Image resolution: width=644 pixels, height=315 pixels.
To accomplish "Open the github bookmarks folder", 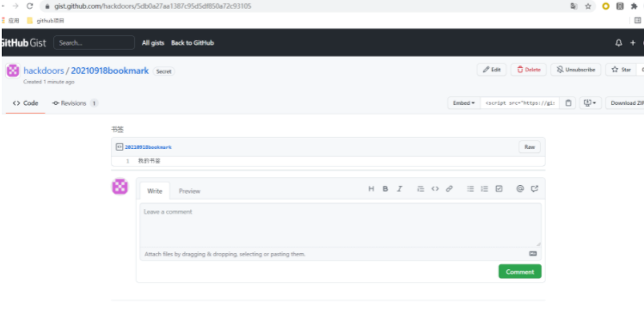I will click(x=46, y=21).
